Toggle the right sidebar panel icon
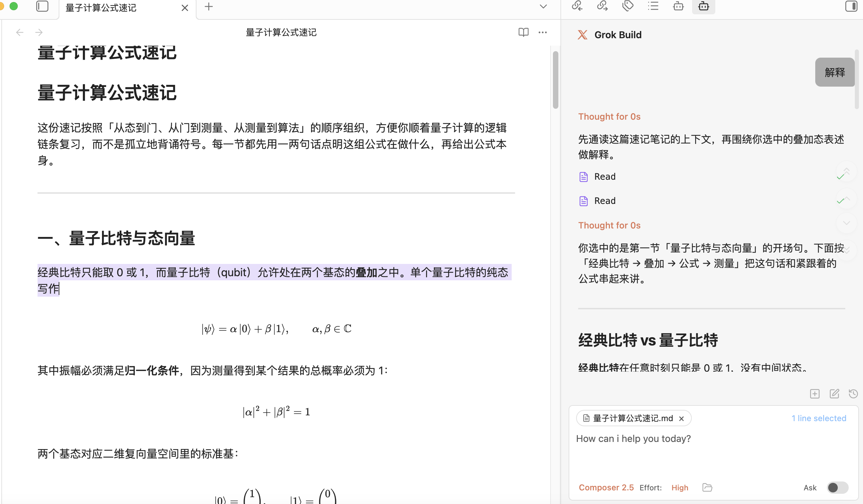 pos(851,6)
